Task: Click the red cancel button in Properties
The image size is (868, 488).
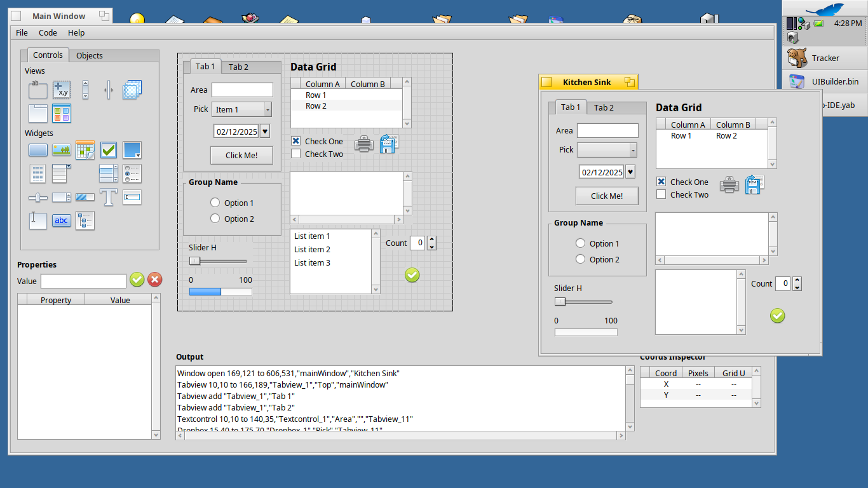Action: (x=154, y=280)
